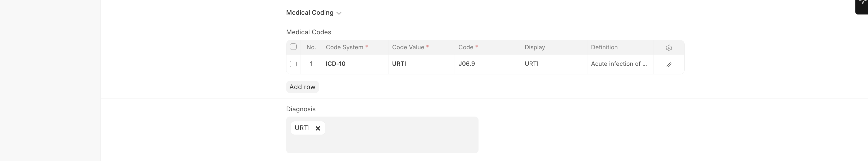Select the J06.9 code cell
Viewport: 868px width, 161px height.
pyautogui.click(x=487, y=64)
